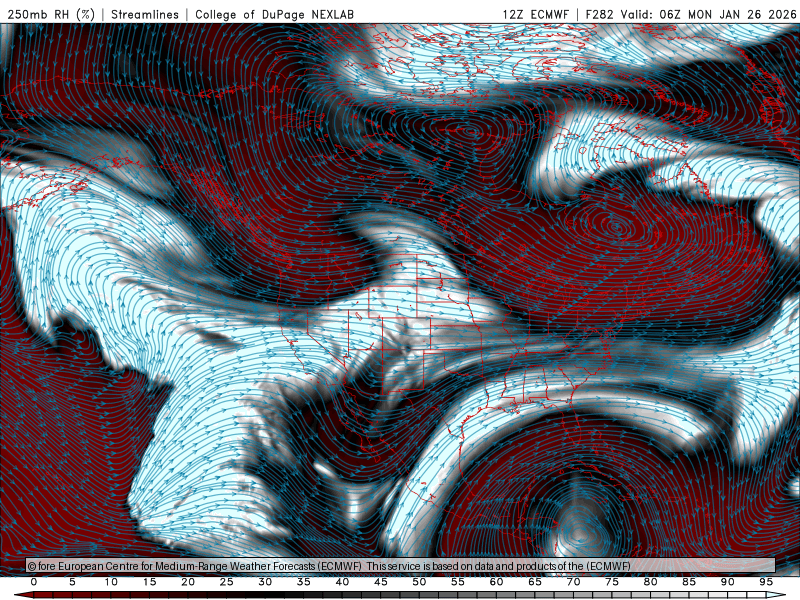The height and width of the screenshot is (600, 800).
Task: Click the "5" value on the color scale
Action: (72, 582)
